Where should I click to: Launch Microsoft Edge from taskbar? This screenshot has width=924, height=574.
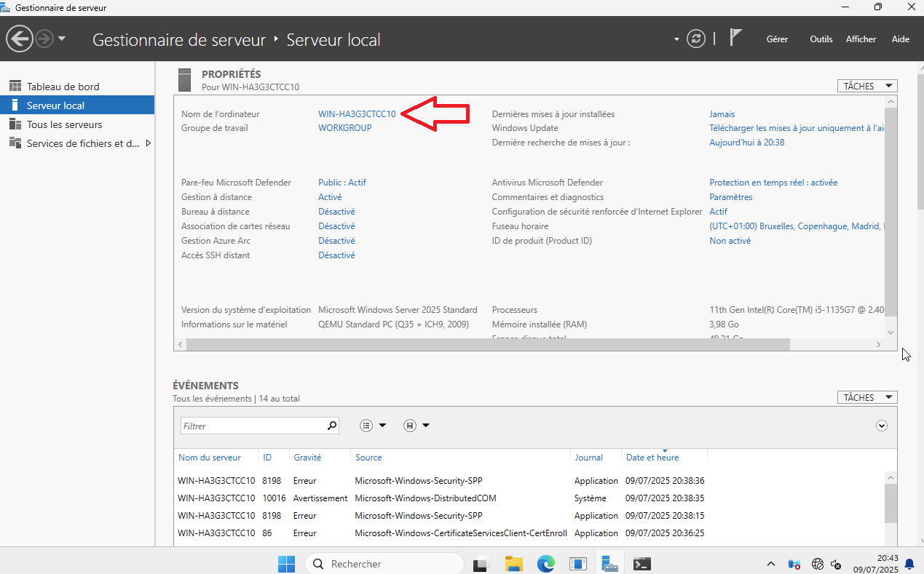[546, 564]
